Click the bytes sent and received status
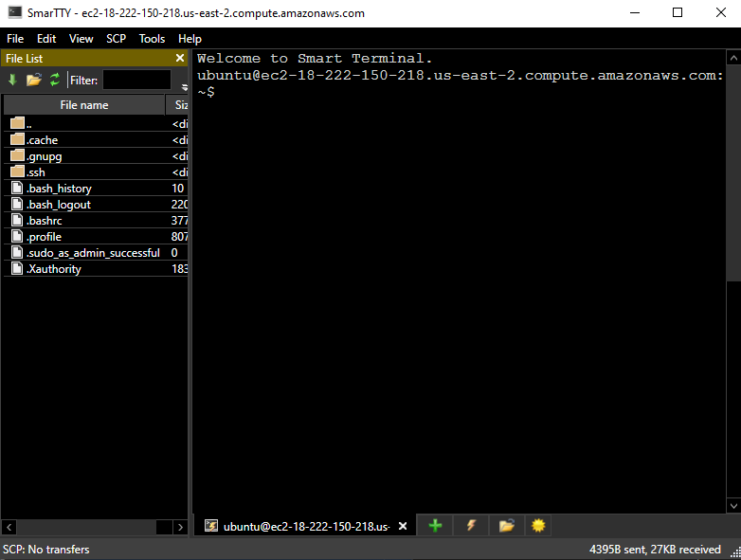The width and height of the screenshot is (741, 560). pyautogui.click(x=655, y=550)
